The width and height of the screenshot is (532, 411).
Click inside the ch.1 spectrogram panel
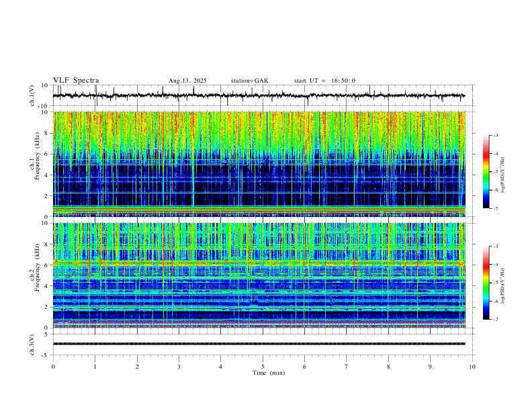point(259,164)
